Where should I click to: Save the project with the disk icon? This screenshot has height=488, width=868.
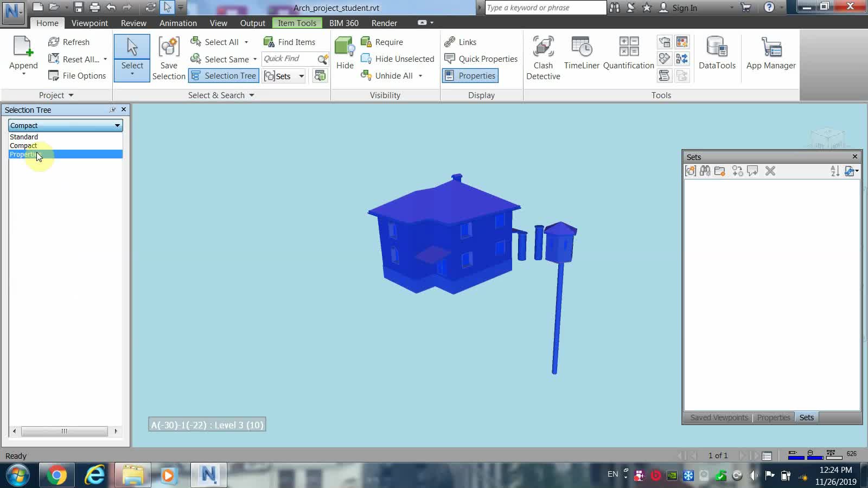[x=79, y=7]
